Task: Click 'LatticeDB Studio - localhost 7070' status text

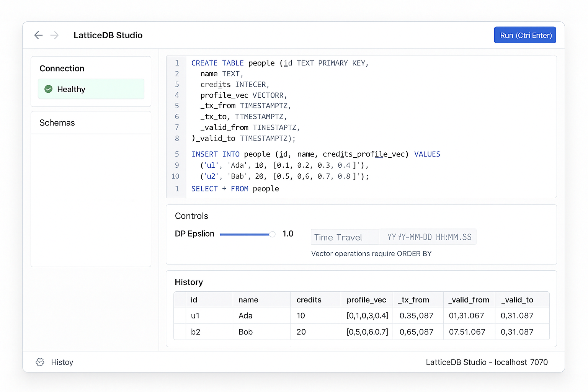Action: (x=487, y=362)
